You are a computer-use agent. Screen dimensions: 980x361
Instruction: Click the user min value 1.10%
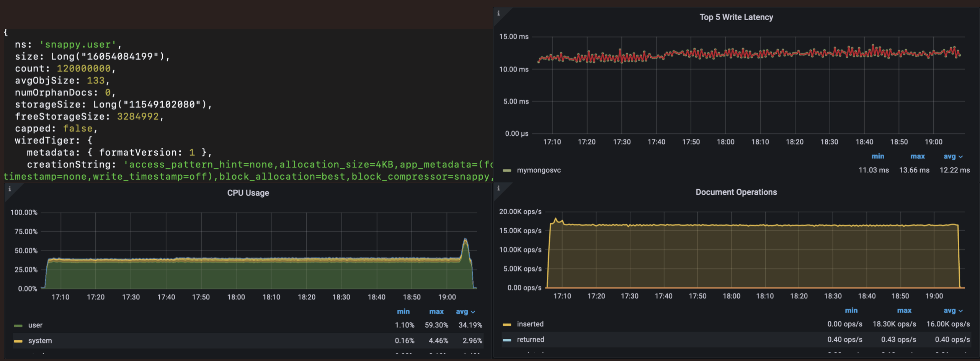click(405, 325)
